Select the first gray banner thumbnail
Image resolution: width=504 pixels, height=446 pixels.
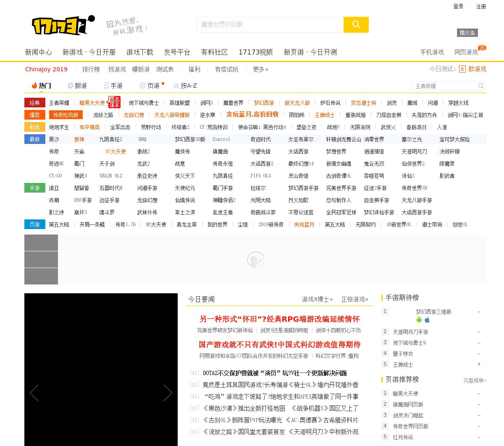(x=41, y=243)
